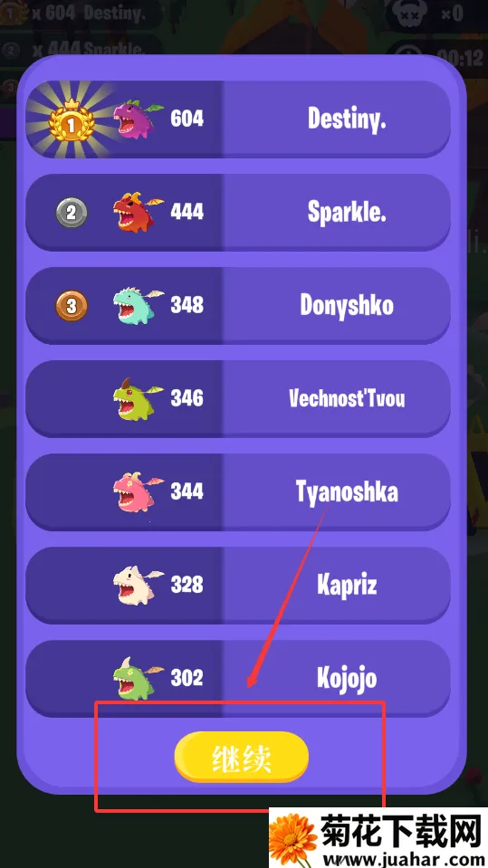
Task: Click the yellow 继续 continue button
Action: pyautogui.click(x=241, y=757)
